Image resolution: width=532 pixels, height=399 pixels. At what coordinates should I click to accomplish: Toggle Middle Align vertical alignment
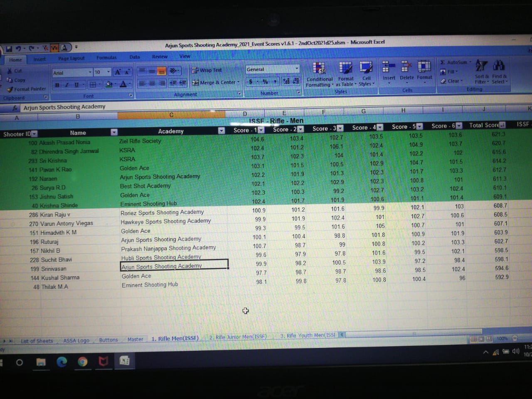[152, 71]
